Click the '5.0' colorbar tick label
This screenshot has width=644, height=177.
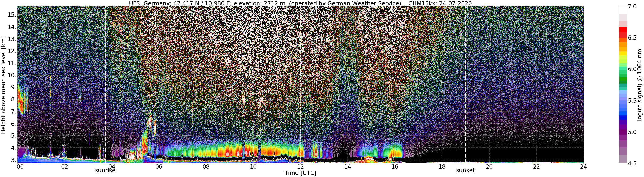tap(632, 132)
